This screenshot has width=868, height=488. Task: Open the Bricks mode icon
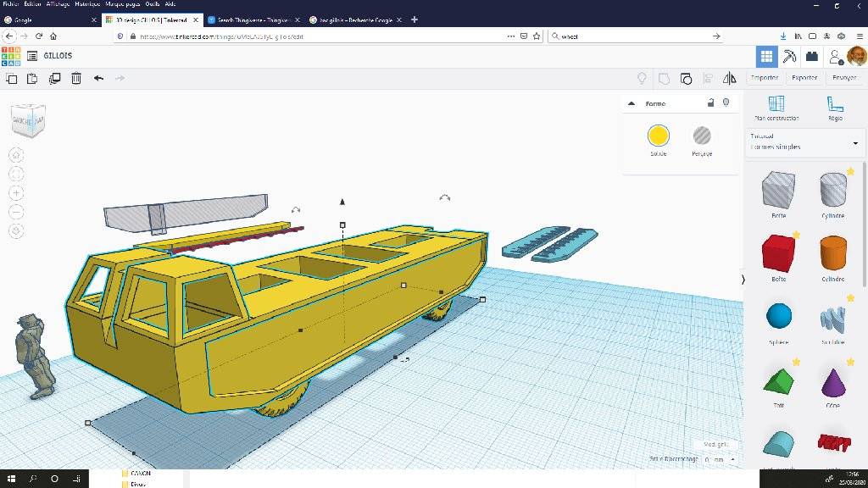812,57
